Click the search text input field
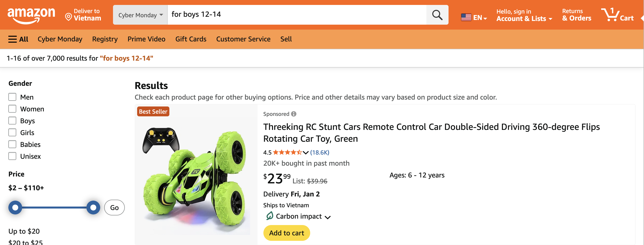The width and height of the screenshot is (644, 245). [x=296, y=15]
